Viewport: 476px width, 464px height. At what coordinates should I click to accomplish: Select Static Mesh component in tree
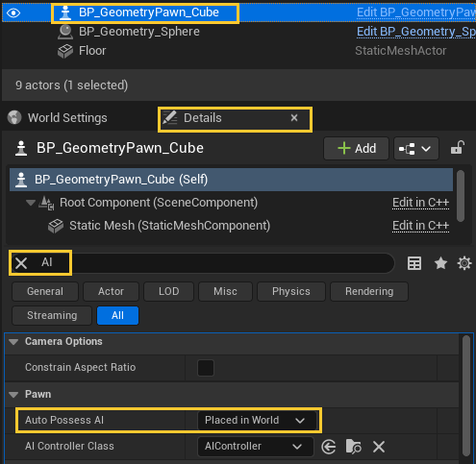point(169,226)
